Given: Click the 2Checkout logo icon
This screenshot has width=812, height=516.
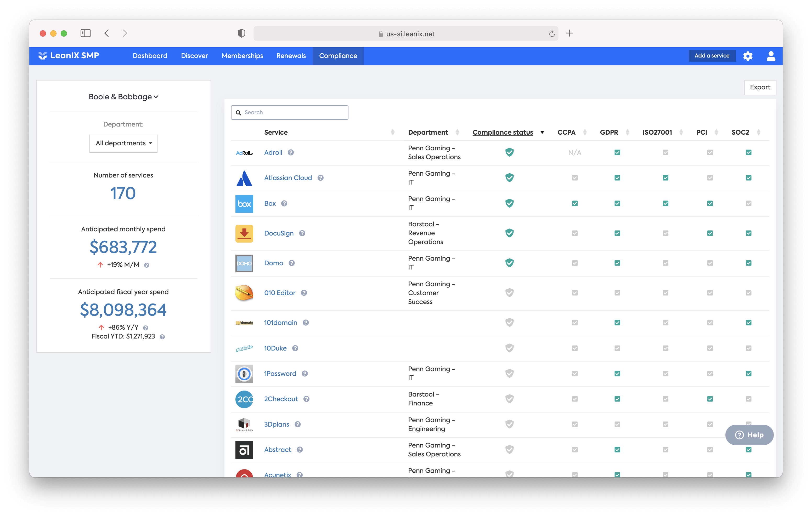Looking at the screenshot, I should click(244, 399).
